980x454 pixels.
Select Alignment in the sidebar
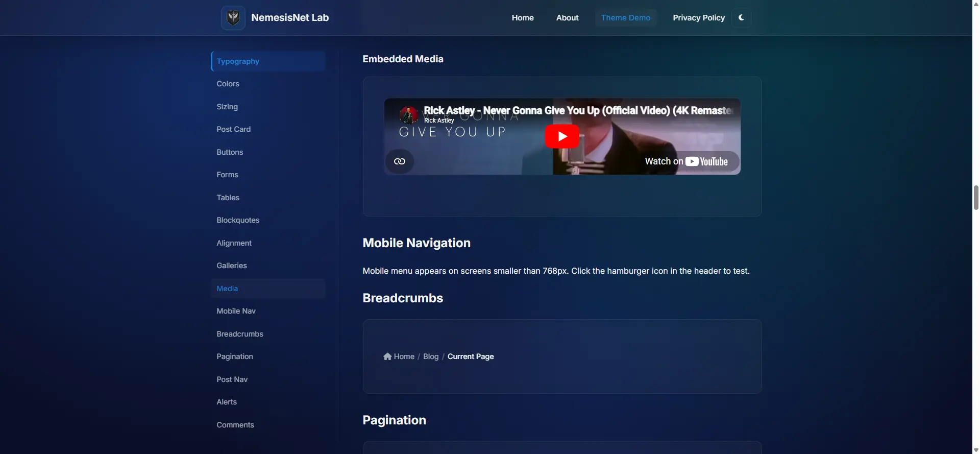(x=268, y=243)
